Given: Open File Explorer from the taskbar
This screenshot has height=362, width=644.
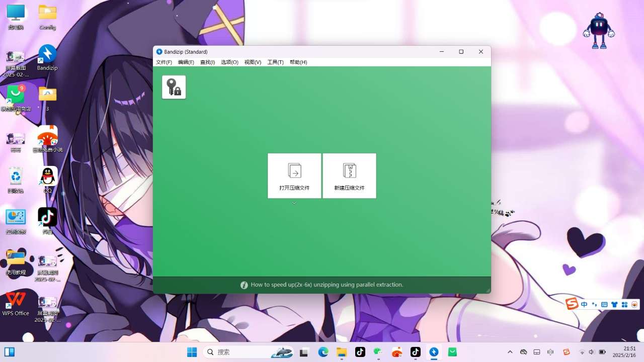Looking at the screenshot, I should pyautogui.click(x=342, y=352).
